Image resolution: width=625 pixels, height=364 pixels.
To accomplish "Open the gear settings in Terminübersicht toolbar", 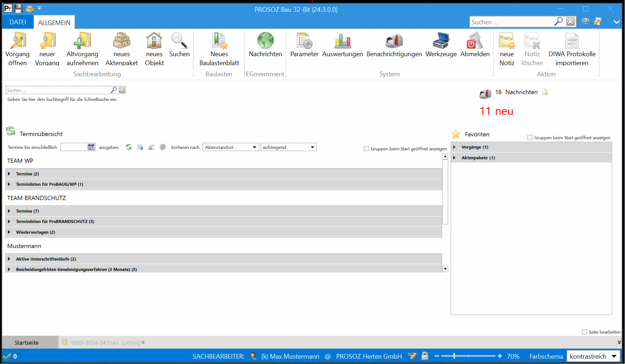I will point(163,147).
